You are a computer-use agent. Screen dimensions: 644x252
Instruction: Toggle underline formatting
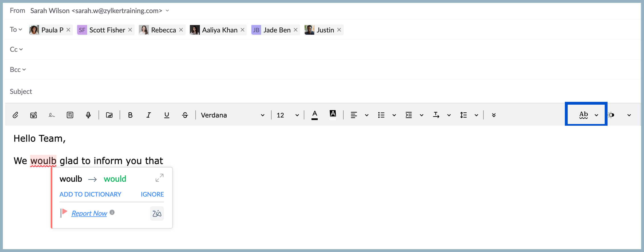[167, 115]
